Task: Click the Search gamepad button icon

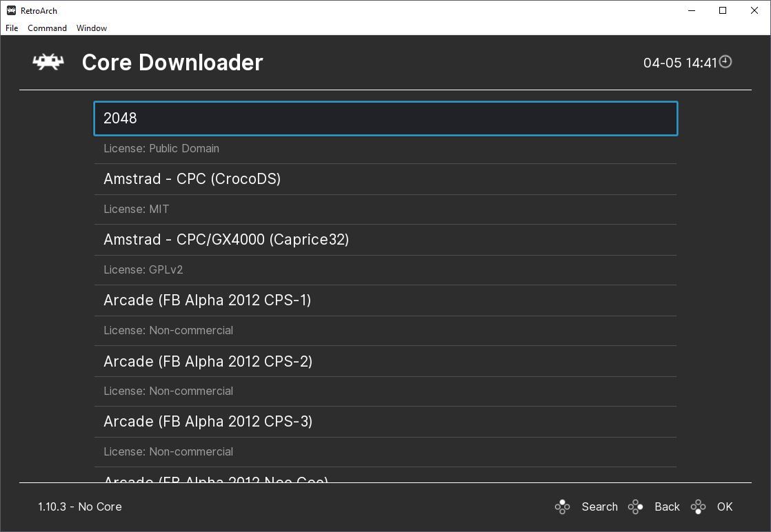Action: 562,507
